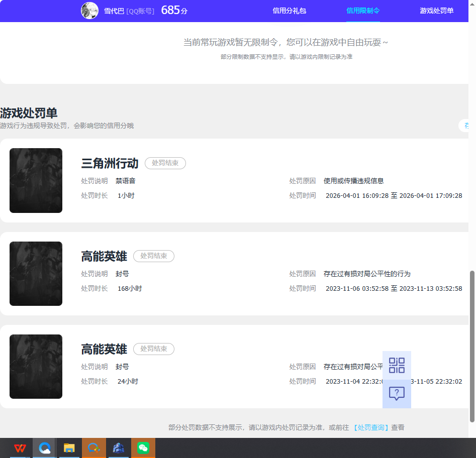Screen dimensions: 476x458
Task: Click the 2023-11-06 punishment time range
Action: pos(394,288)
